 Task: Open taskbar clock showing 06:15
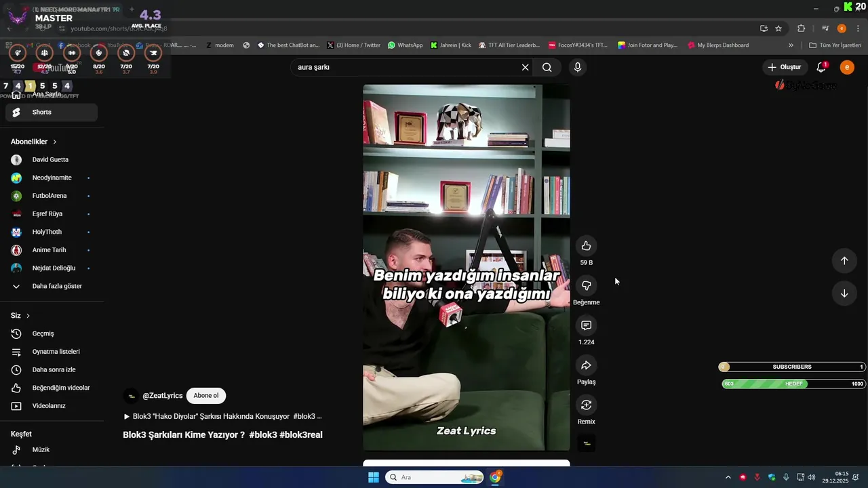(x=835, y=477)
